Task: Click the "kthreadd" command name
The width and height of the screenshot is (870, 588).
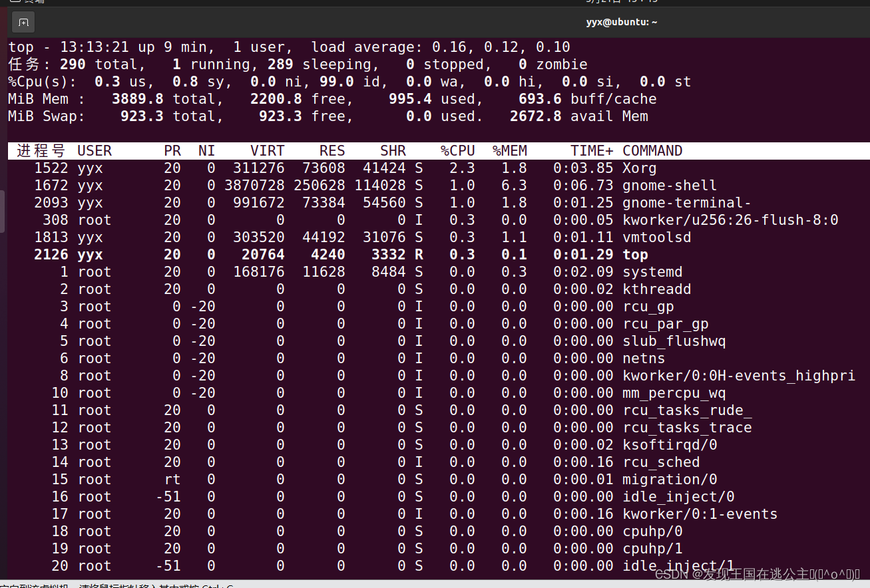Action: click(657, 289)
